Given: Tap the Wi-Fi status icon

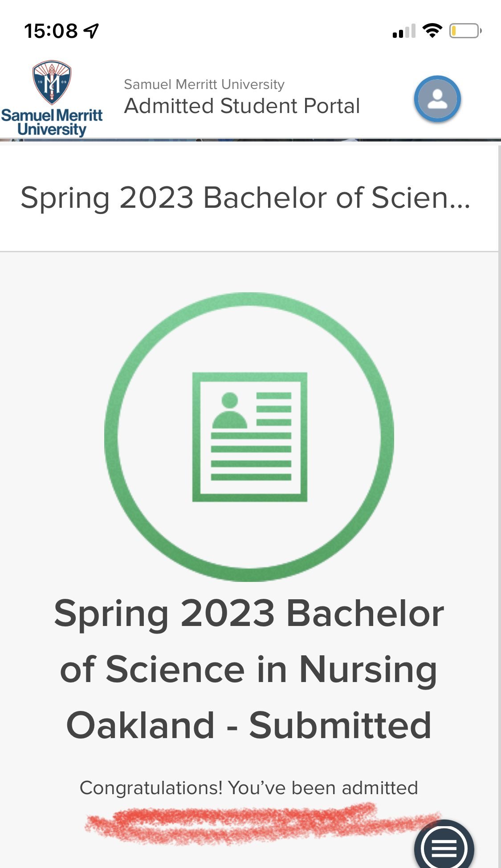Looking at the screenshot, I should click(432, 31).
